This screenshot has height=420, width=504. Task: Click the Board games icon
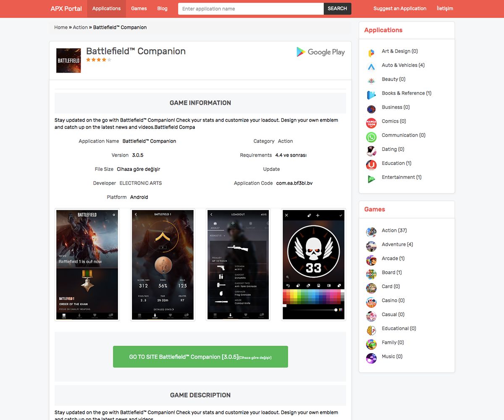coord(371,274)
